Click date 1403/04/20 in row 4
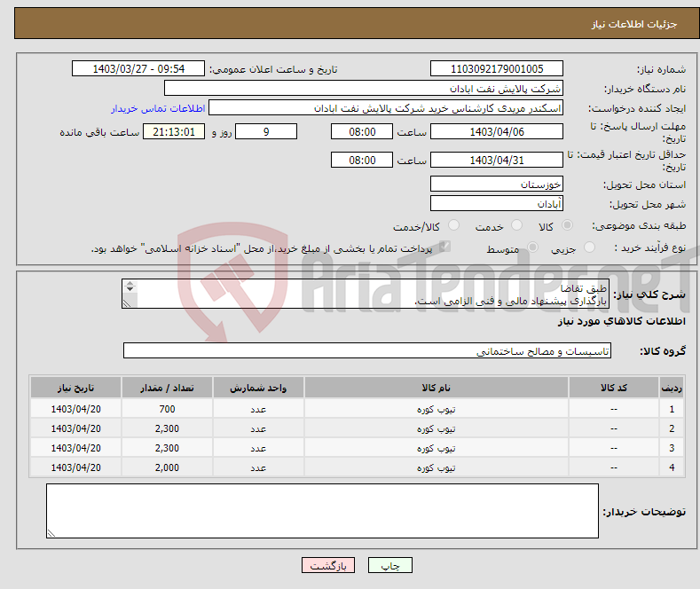This screenshot has width=700, height=589. 76,467
